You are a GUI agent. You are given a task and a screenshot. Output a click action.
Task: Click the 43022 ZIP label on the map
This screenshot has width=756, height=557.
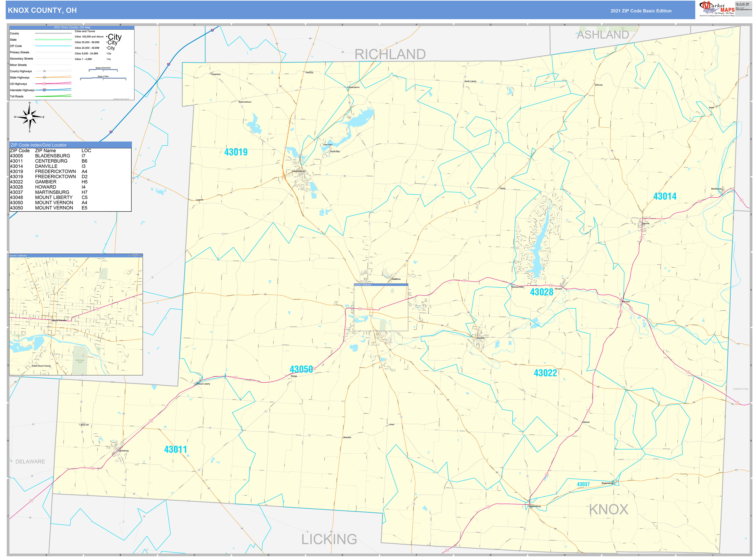pyautogui.click(x=545, y=373)
